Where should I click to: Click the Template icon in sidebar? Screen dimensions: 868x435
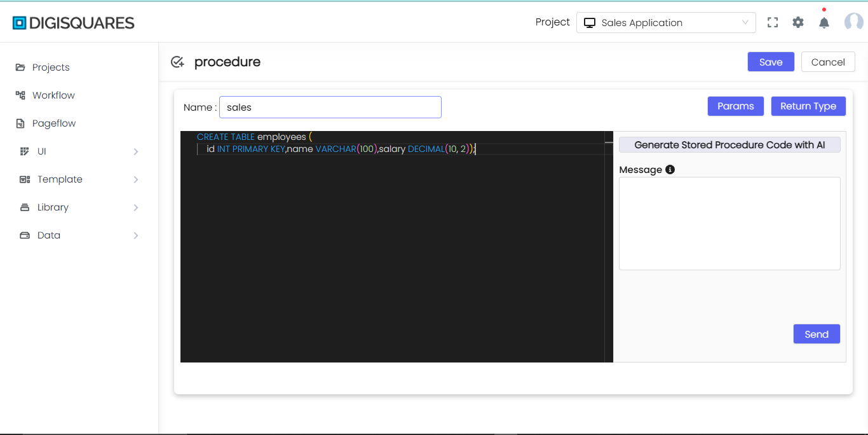25,179
